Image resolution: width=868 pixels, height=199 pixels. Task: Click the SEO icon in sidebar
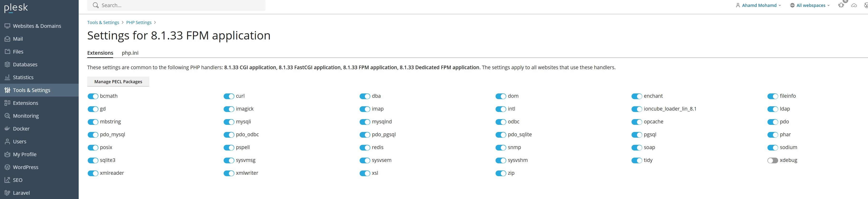[x=7, y=180]
